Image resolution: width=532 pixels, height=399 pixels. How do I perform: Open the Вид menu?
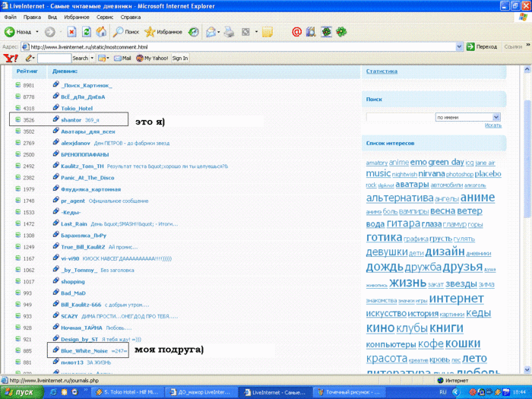(x=52, y=17)
